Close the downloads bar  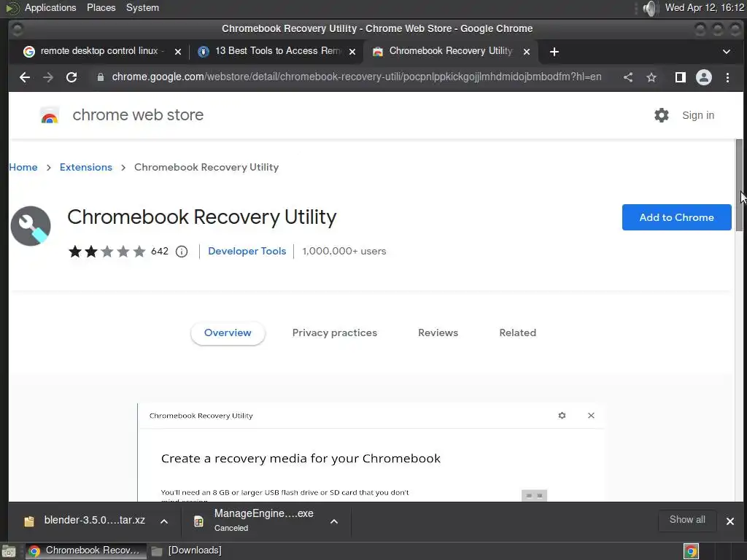pyautogui.click(x=729, y=521)
